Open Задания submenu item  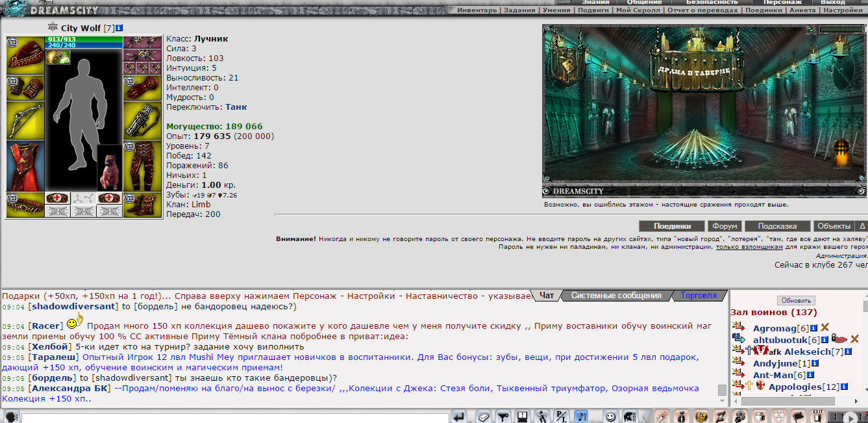tap(519, 10)
